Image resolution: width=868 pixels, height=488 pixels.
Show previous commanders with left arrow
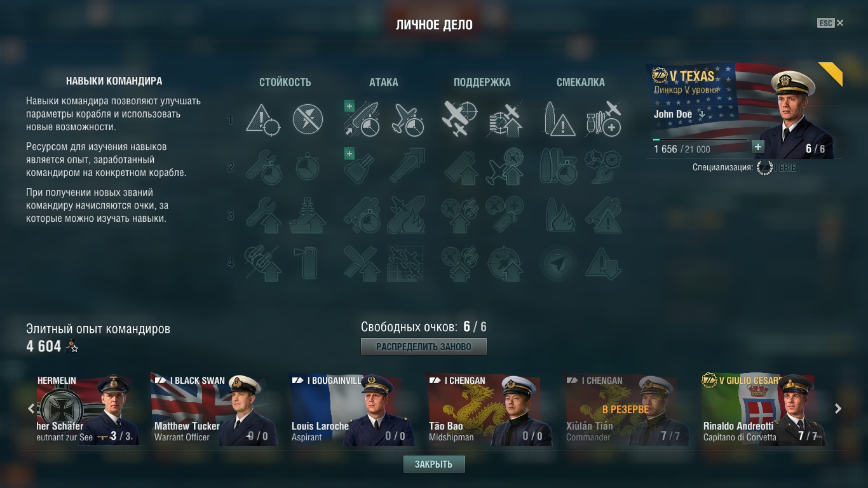tap(31, 409)
